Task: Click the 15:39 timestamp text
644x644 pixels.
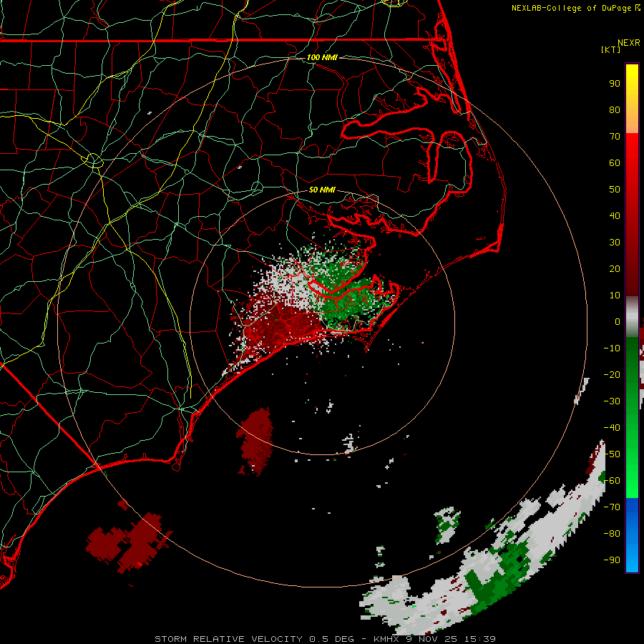Action: (479, 639)
